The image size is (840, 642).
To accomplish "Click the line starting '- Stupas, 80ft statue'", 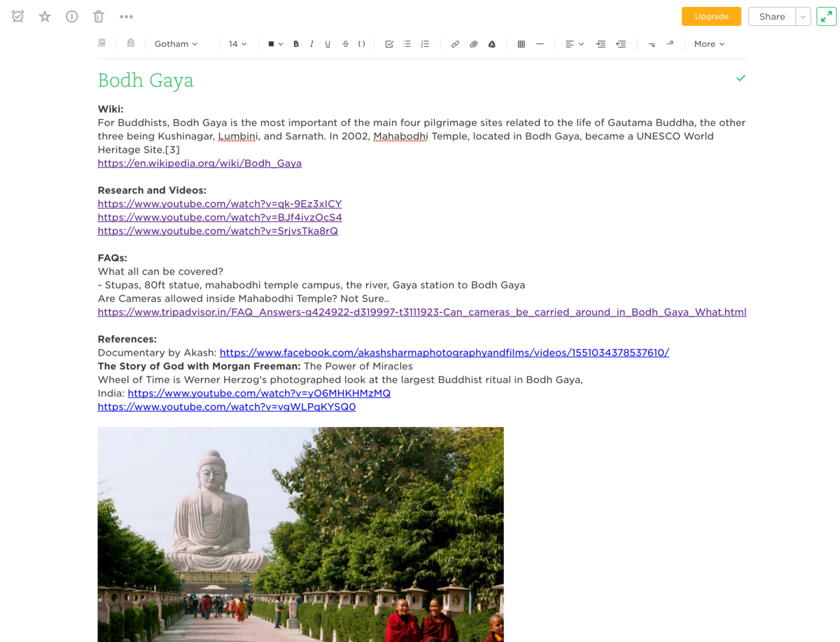I will tap(311, 285).
